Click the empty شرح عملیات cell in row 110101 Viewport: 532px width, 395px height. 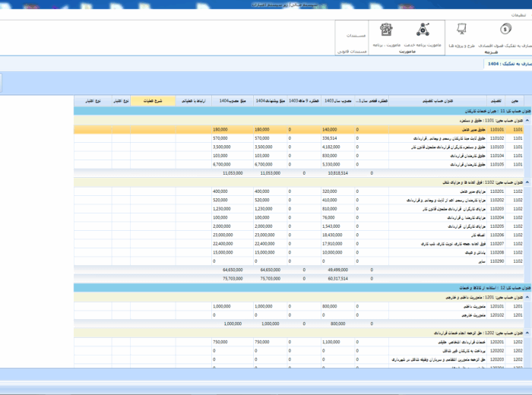[153, 130]
